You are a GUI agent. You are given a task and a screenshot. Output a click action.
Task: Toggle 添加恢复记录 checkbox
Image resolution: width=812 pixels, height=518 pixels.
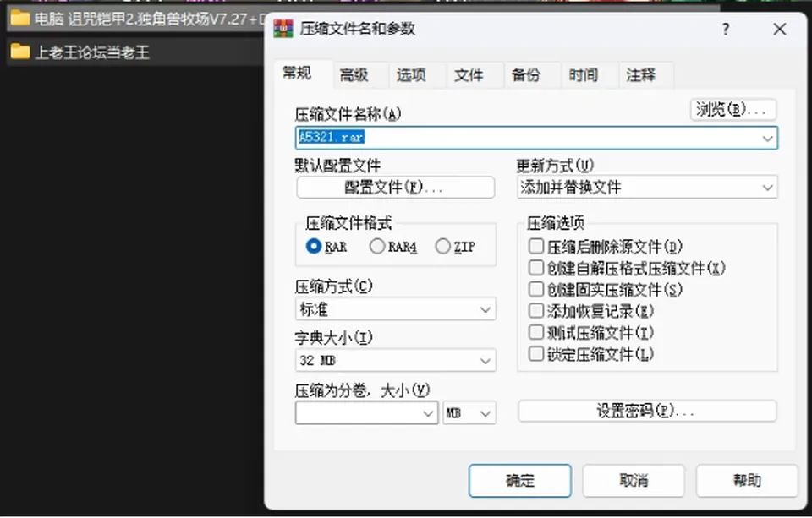536,310
